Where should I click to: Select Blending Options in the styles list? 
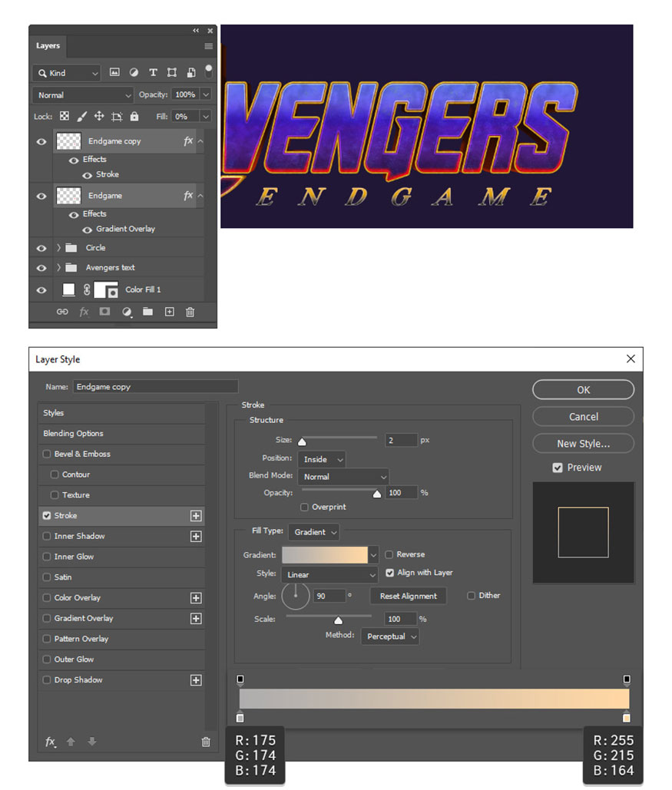tap(73, 434)
